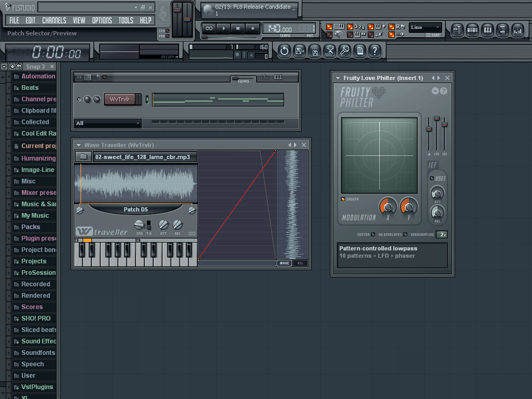Click the export wave disk icon
Image resolution: width=532 pixels, height=399 pixels.
coord(315,51)
